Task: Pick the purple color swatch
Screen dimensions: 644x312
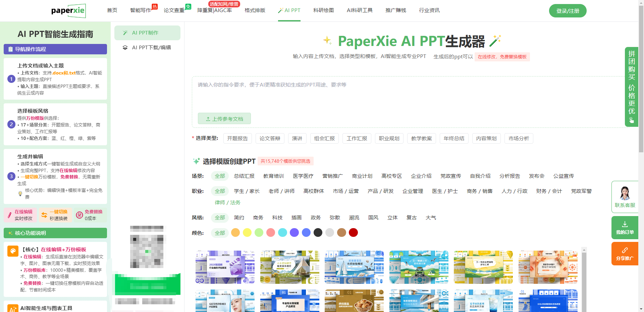Action: click(294, 233)
